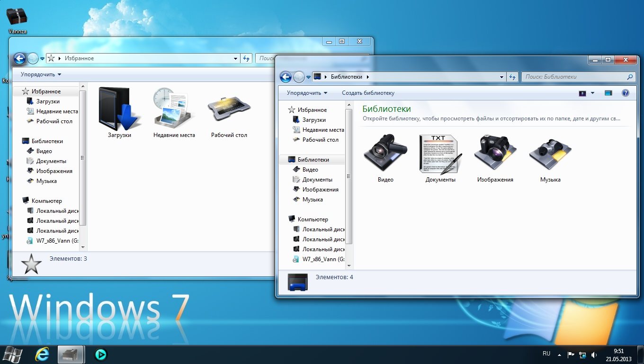Click the Forward arrow in Избранное window

click(x=33, y=58)
